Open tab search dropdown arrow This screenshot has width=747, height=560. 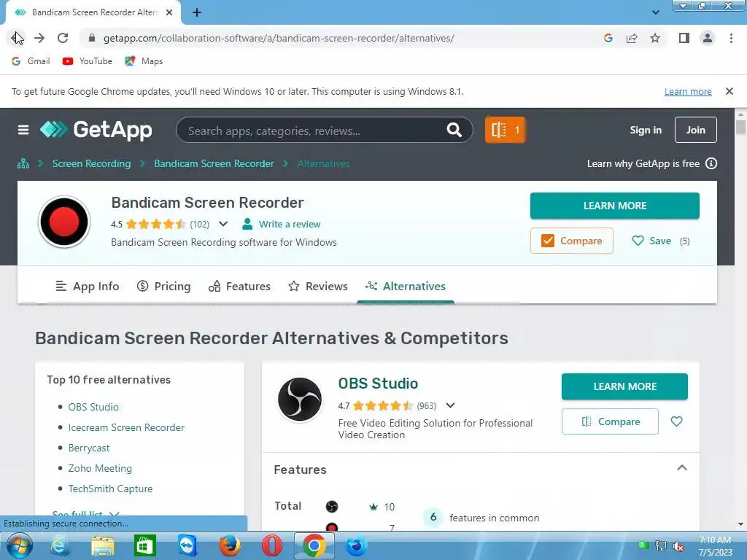656,12
